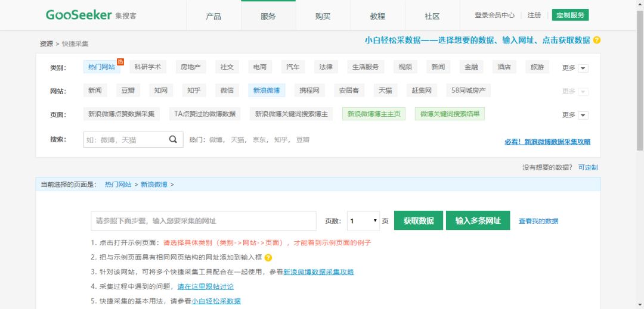The image size is (644, 309).
Task: Open 查看我的数据 link
Action: pyautogui.click(x=538, y=221)
